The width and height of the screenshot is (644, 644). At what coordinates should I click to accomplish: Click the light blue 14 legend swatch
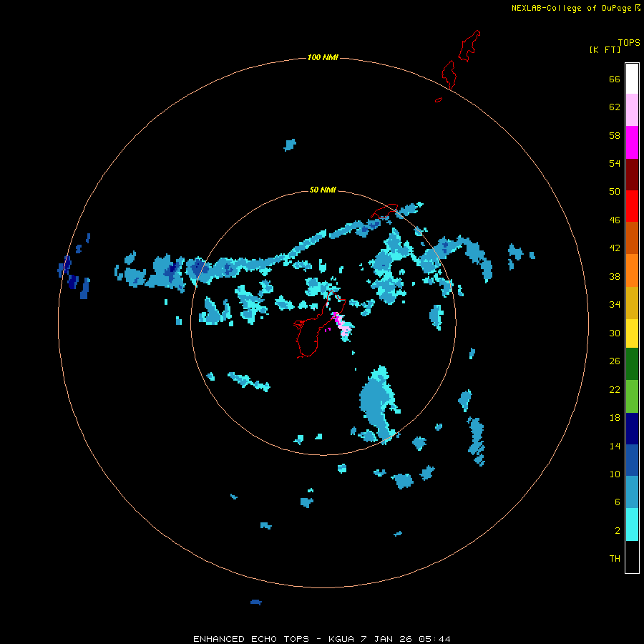tap(632, 492)
